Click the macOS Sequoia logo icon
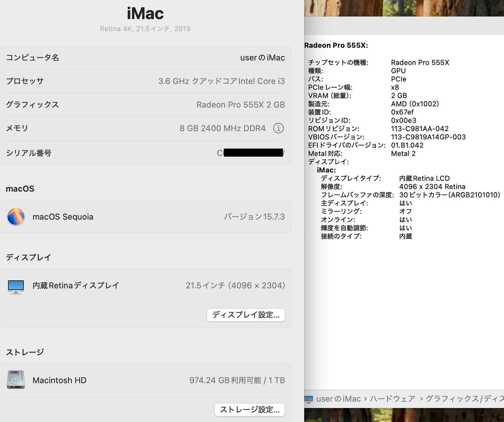Image resolution: width=504 pixels, height=422 pixels. 16,217
